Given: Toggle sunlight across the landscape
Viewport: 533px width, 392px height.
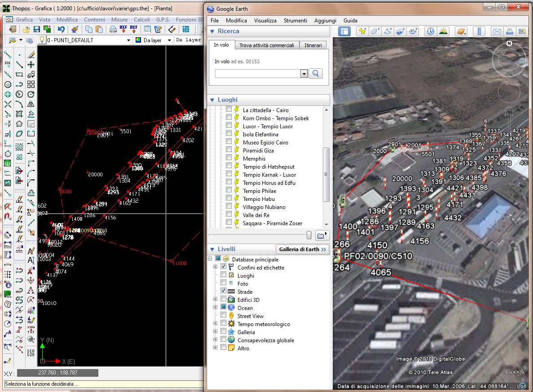Looking at the screenshot, I should (x=443, y=31).
